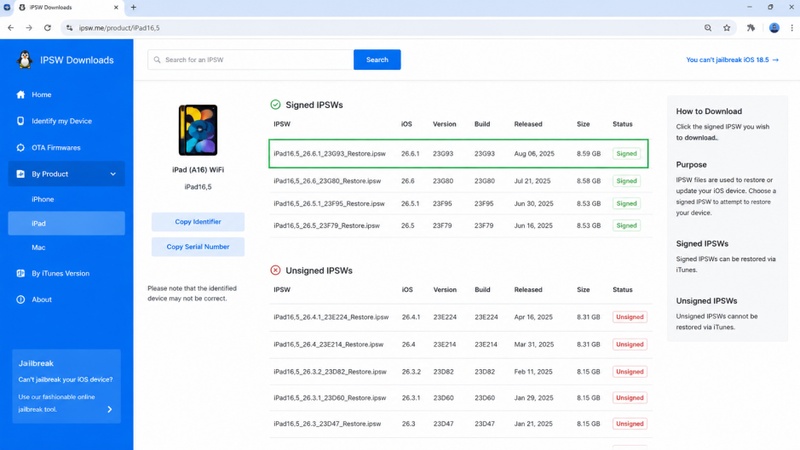Select iPad16,5_26.4_23E214_Restore.ipsw row
This screenshot has height=450, width=800.
461,344
